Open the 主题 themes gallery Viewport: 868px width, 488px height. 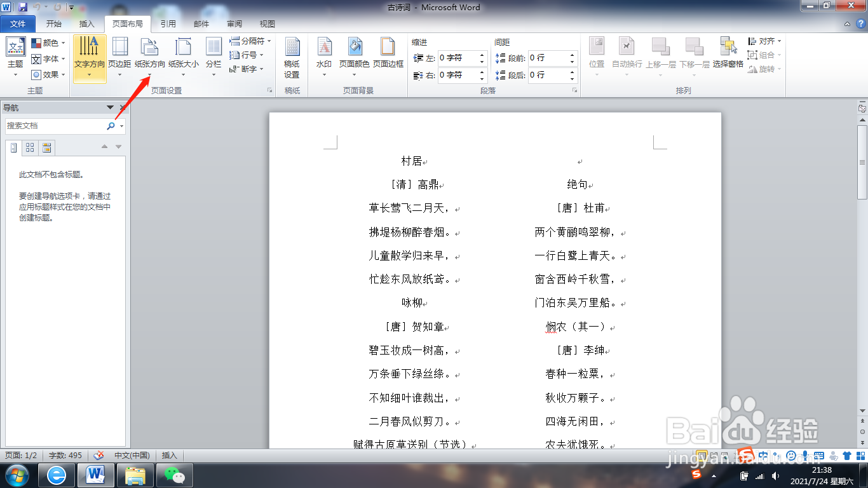(15, 57)
